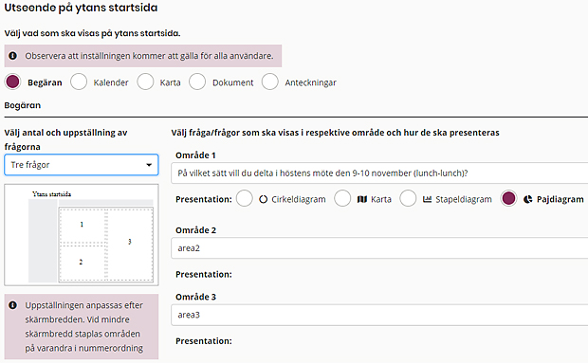Viewport: 588px width, 364px height.
Task: Select the Begäran radio button
Action: (x=12, y=82)
